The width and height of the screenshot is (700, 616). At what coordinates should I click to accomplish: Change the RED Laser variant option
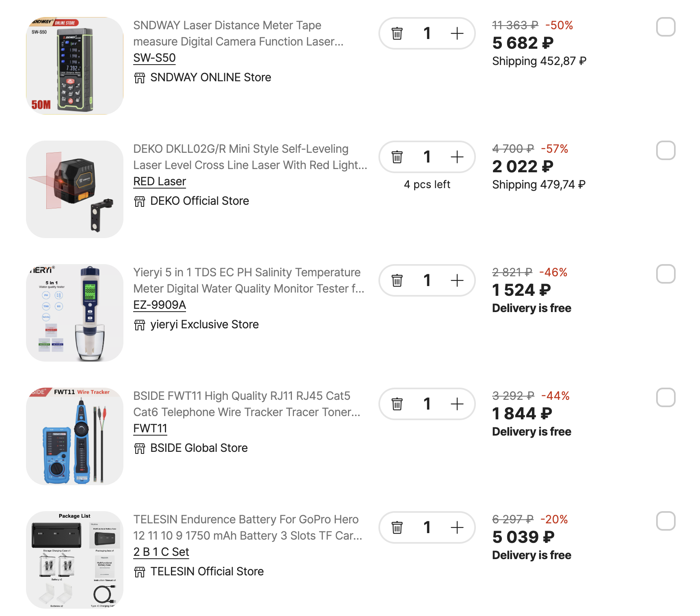point(160,182)
